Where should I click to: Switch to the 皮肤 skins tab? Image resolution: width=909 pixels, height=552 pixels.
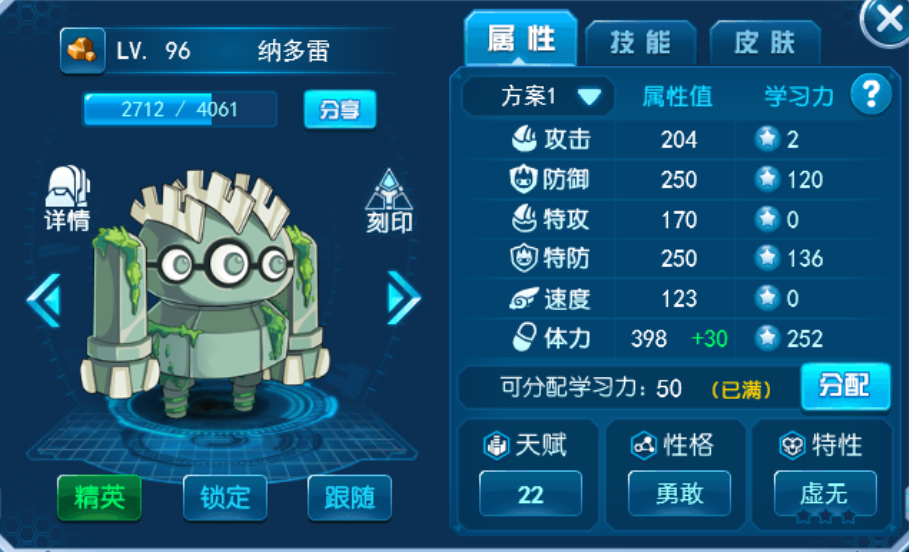coord(765,43)
